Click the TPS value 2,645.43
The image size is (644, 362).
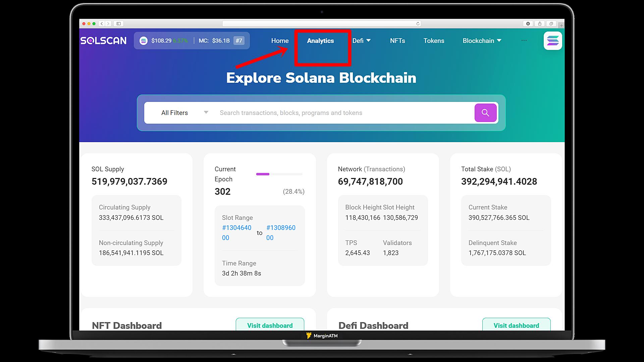click(358, 253)
